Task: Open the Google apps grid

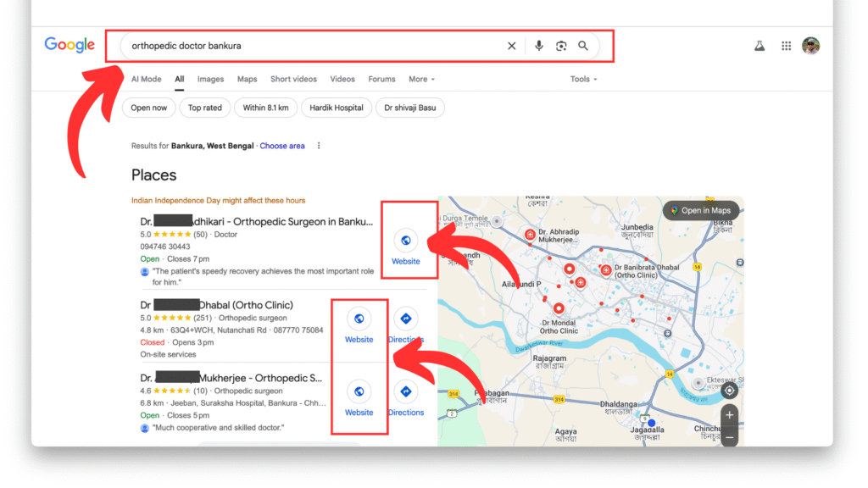Action: 787,46
